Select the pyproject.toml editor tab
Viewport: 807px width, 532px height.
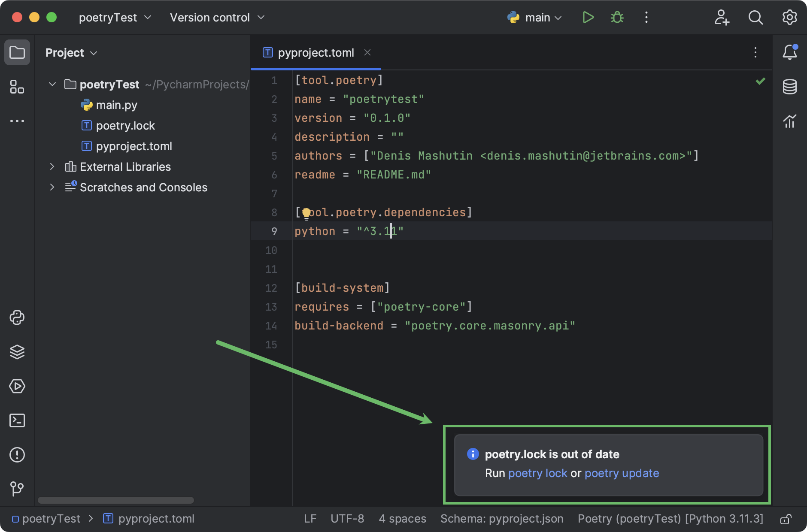click(x=316, y=52)
